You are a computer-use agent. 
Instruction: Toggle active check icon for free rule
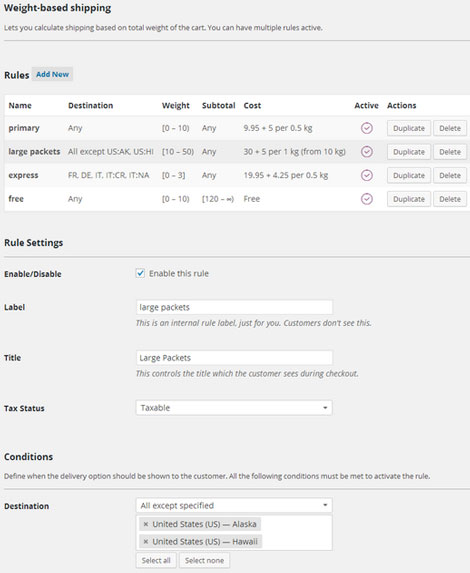pos(367,199)
